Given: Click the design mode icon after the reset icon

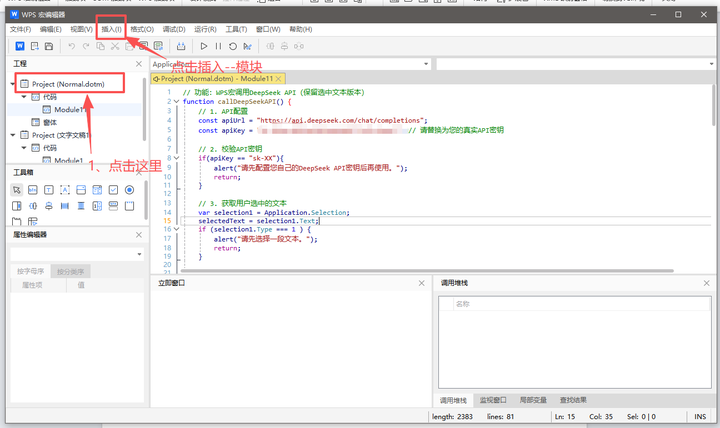Looking at the screenshot, I should click(x=248, y=46).
